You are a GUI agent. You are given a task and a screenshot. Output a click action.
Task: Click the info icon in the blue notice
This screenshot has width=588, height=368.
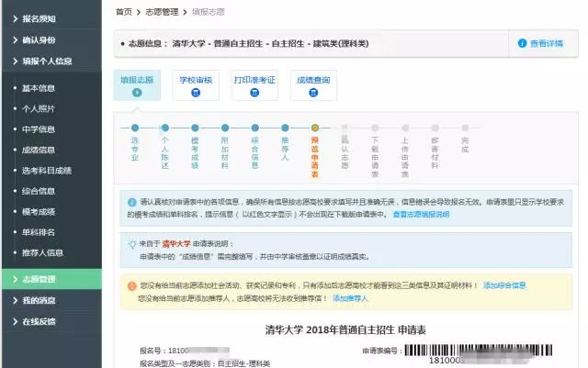coord(132,203)
